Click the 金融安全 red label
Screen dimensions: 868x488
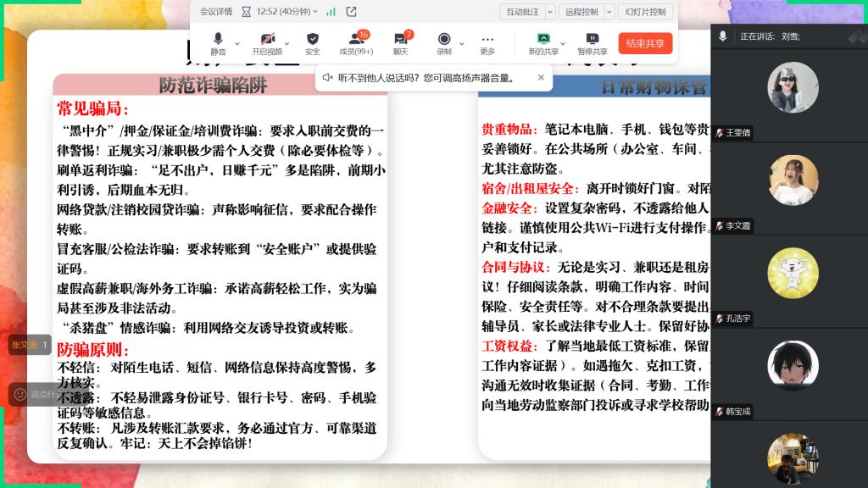tap(509, 208)
